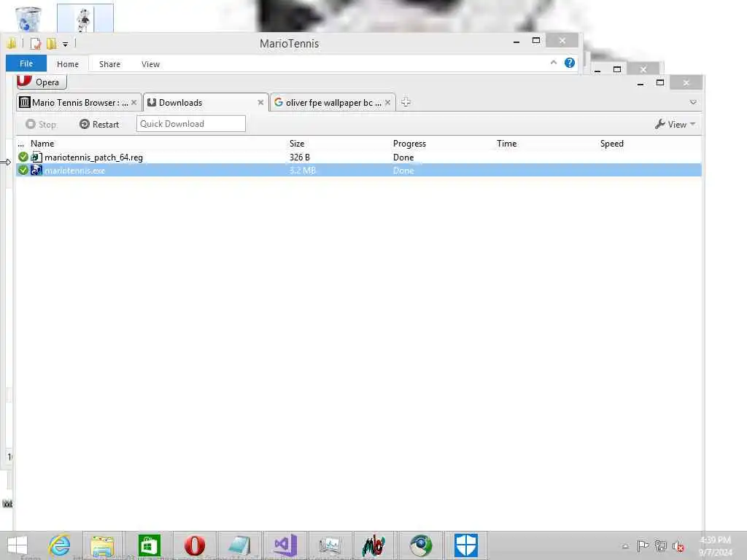
Task: Open Windows Store from taskbar
Action: click(149, 545)
